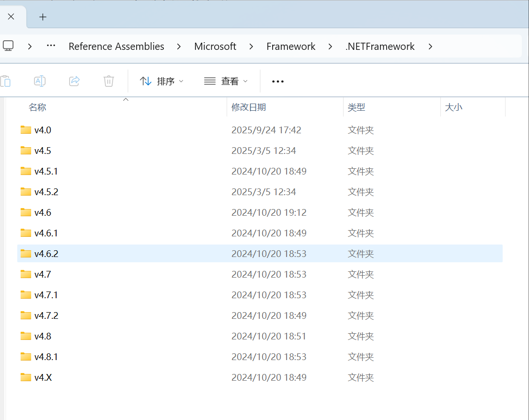Select the v4.8.1 folder name

[x=46, y=357]
